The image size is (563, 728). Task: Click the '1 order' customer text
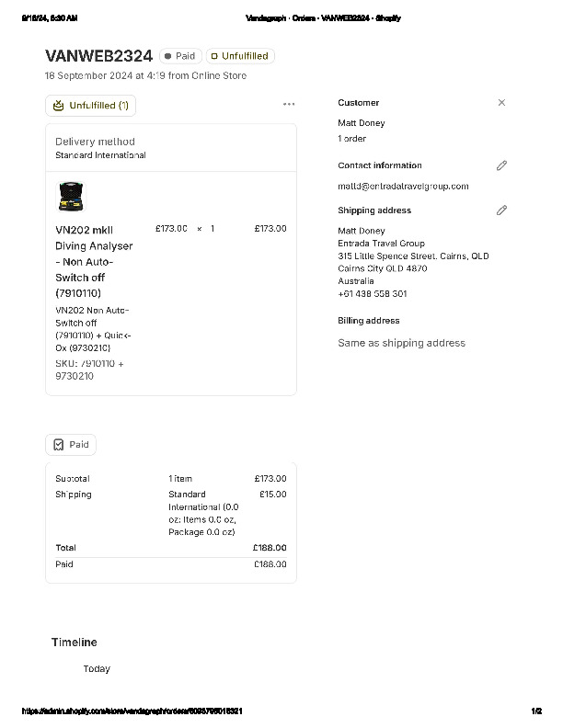tap(352, 139)
